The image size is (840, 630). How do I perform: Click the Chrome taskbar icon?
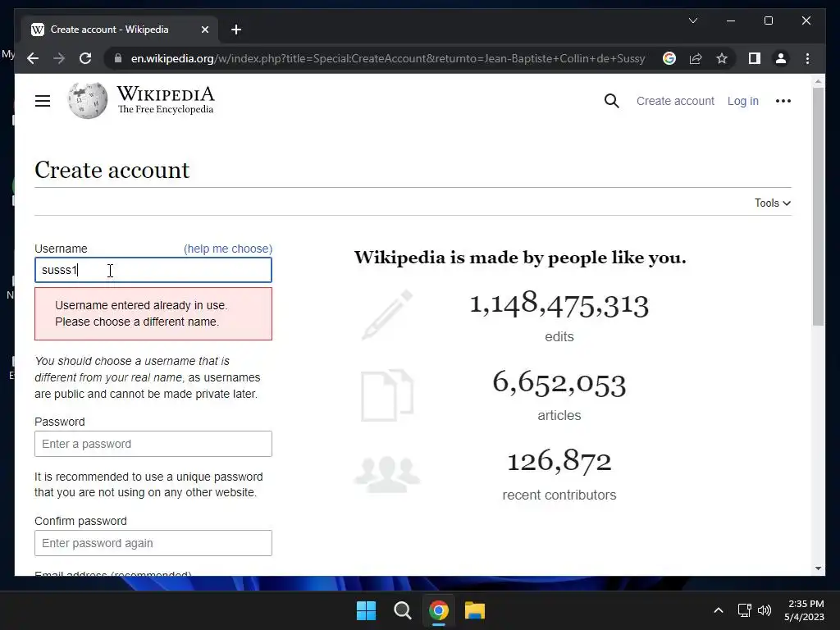[438, 610]
